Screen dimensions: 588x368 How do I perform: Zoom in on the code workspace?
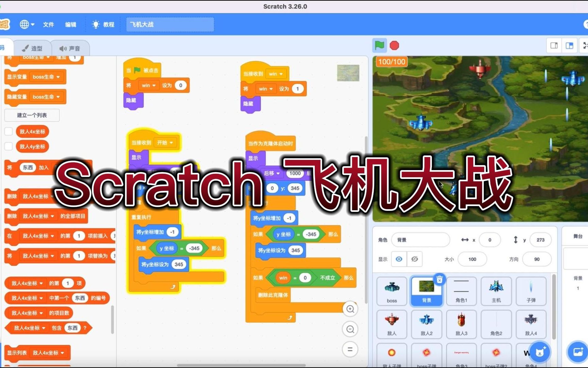(350, 309)
